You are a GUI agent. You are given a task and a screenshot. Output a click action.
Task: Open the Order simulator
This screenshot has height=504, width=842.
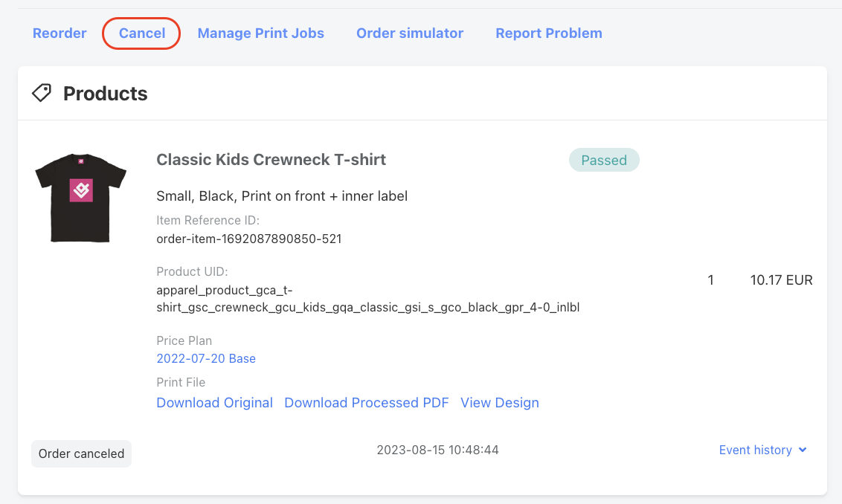coord(410,33)
